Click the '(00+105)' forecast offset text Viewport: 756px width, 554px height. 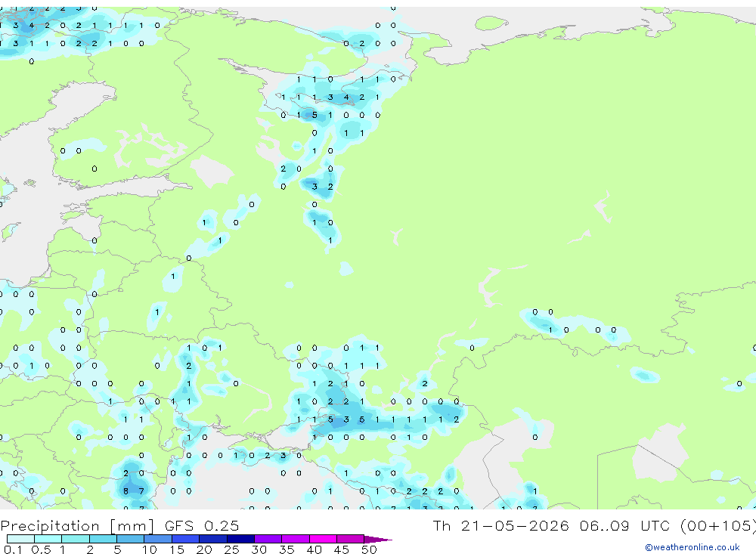pos(717,525)
